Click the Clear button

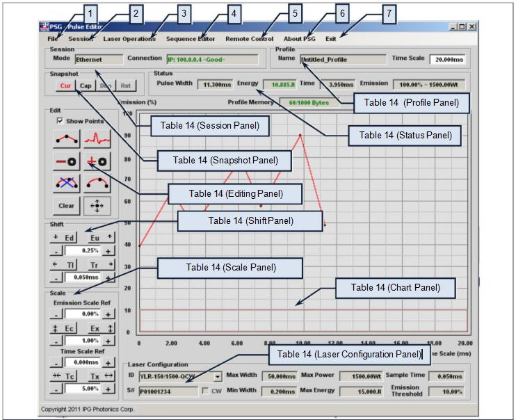(x=66, y=206)
